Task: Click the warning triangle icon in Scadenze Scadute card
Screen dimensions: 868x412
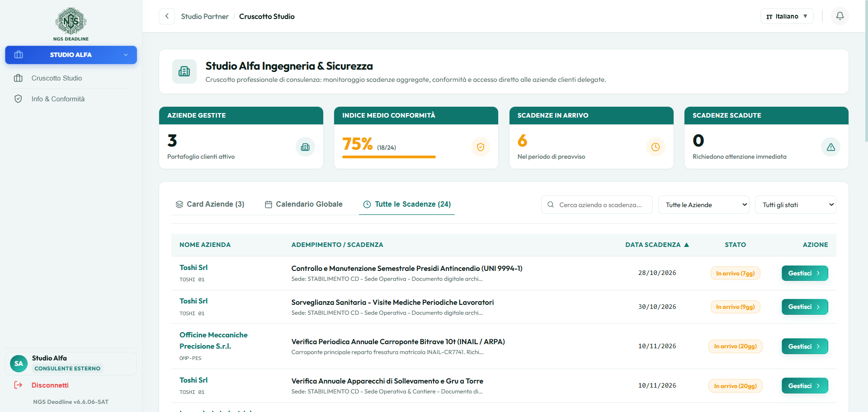Action: pos(831,147)
